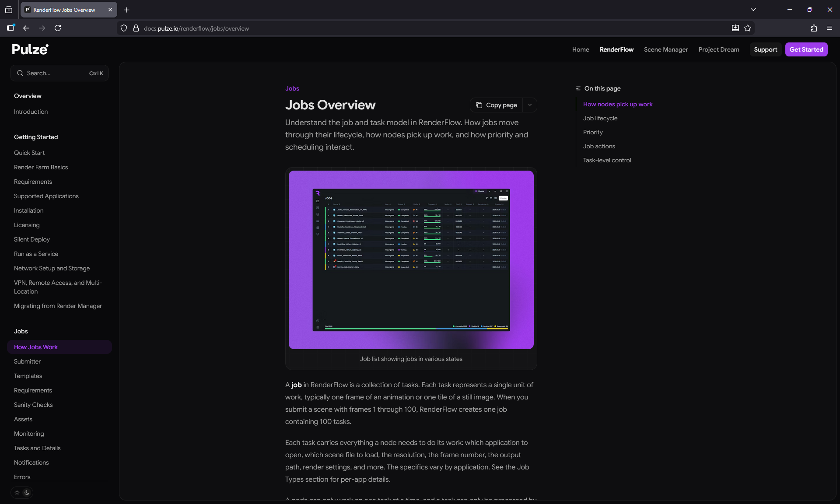The width and height of the screenshot is (840, 504).
Task: Open Migrating from Render Manager page
Action: [58, 306]
